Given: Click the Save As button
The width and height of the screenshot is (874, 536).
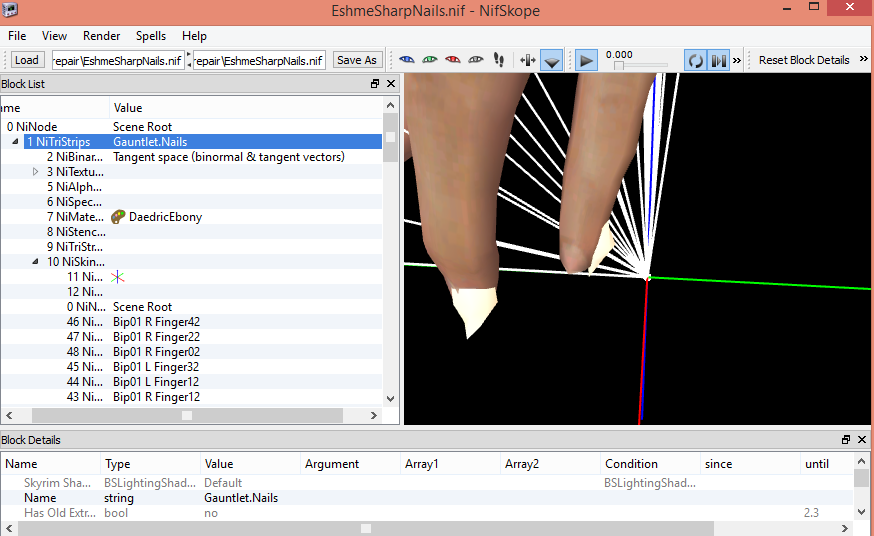Looking at the screenshot, I should tap(357, 60).
